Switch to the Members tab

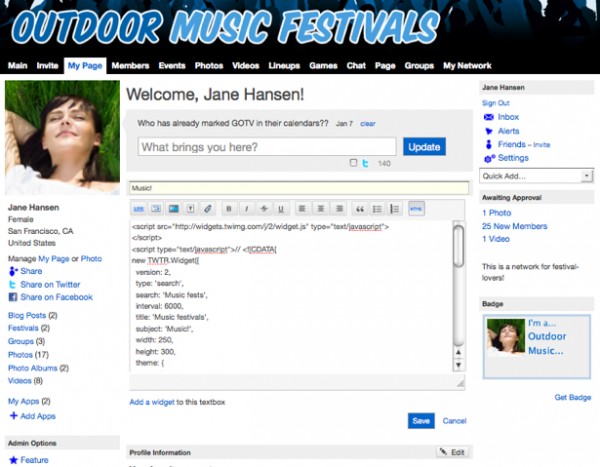coord(130,65)
